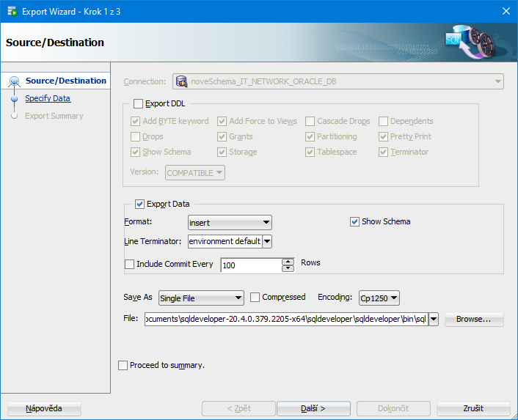Expand the Line Terminator dropdown
Screen dimensions: 518x420
[x=267, y=241]
